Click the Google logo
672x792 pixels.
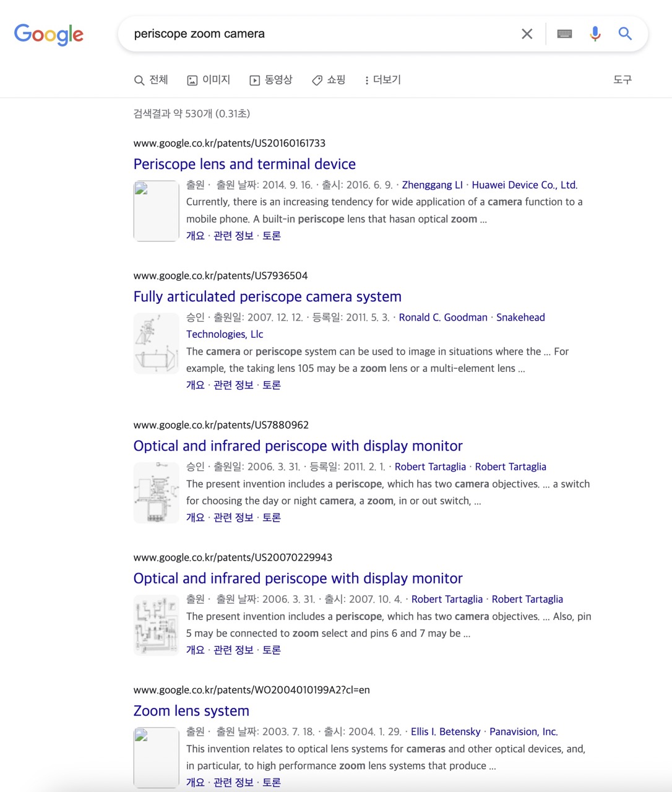pyautogui.click(x=49, y=35)
